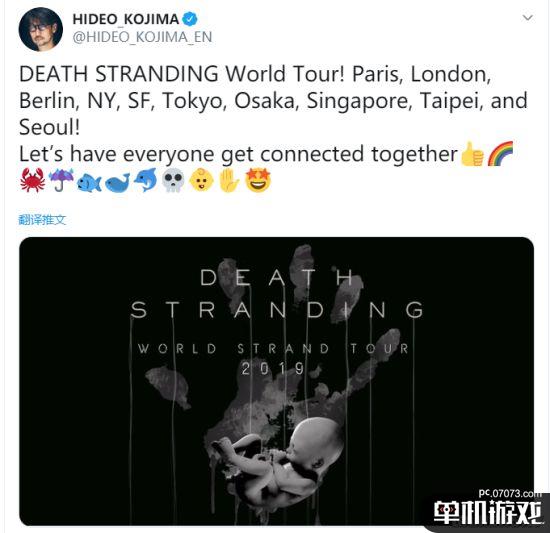The width and height of the screenshot is (550, 533).
Task: Click the red crab emoji
Action: pos(33,180)
